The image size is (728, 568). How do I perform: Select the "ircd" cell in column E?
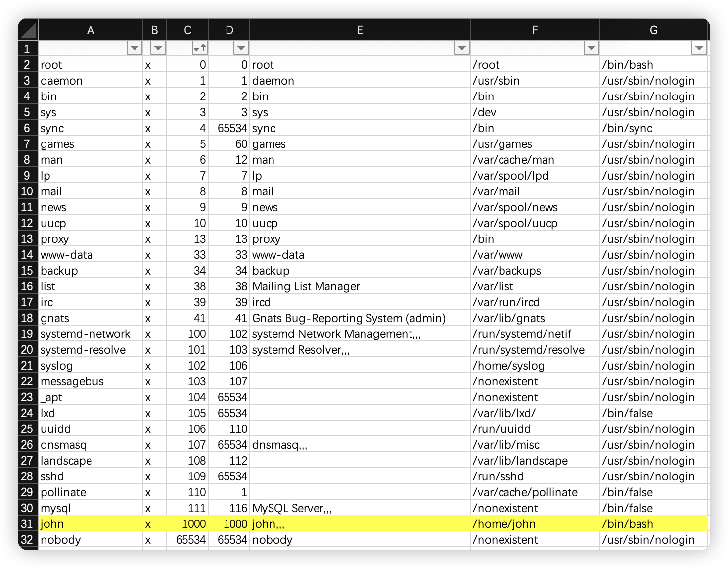point(360,302)
